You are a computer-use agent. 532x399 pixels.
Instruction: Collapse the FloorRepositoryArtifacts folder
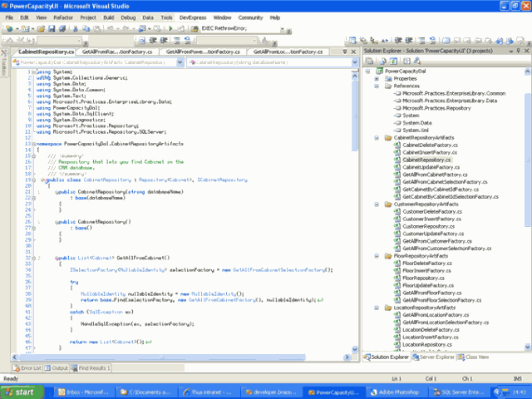tap(377, 256)
